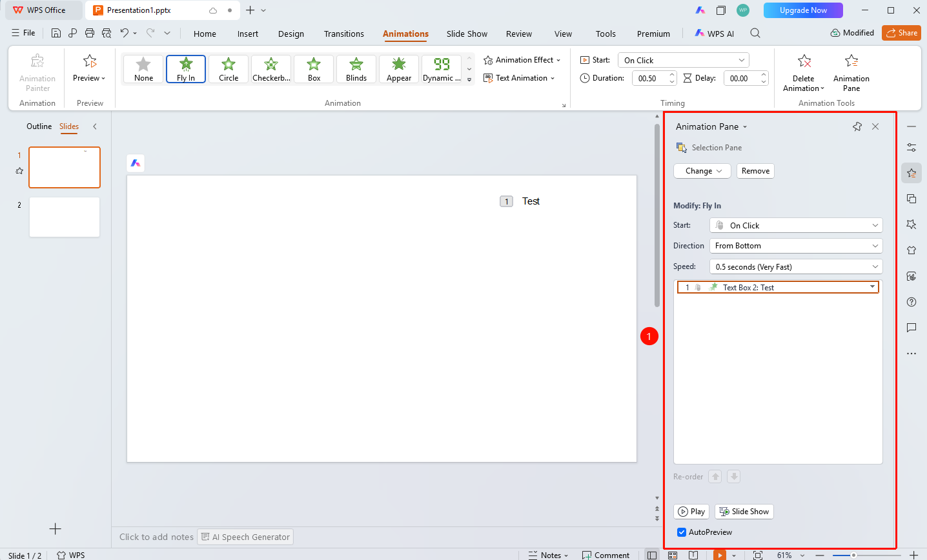927x560 pixels.
Task: Pick the Dynamic numbers animation
Action: pyautogui.click(x=442, y=69)
